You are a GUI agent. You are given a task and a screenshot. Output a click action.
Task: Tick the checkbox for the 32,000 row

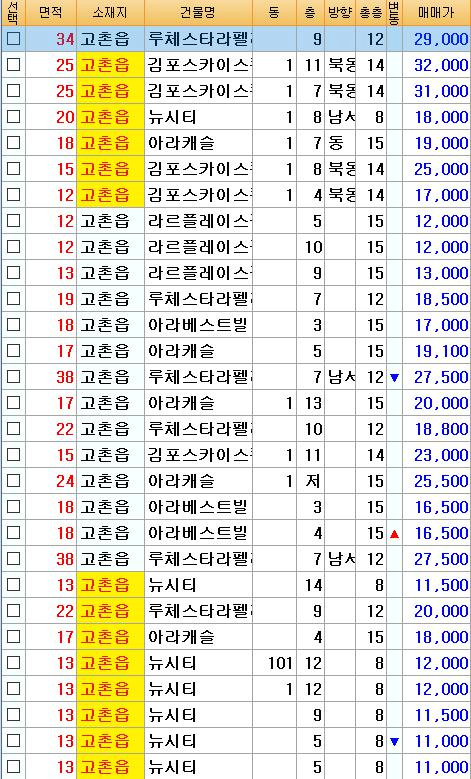point(13,65)
